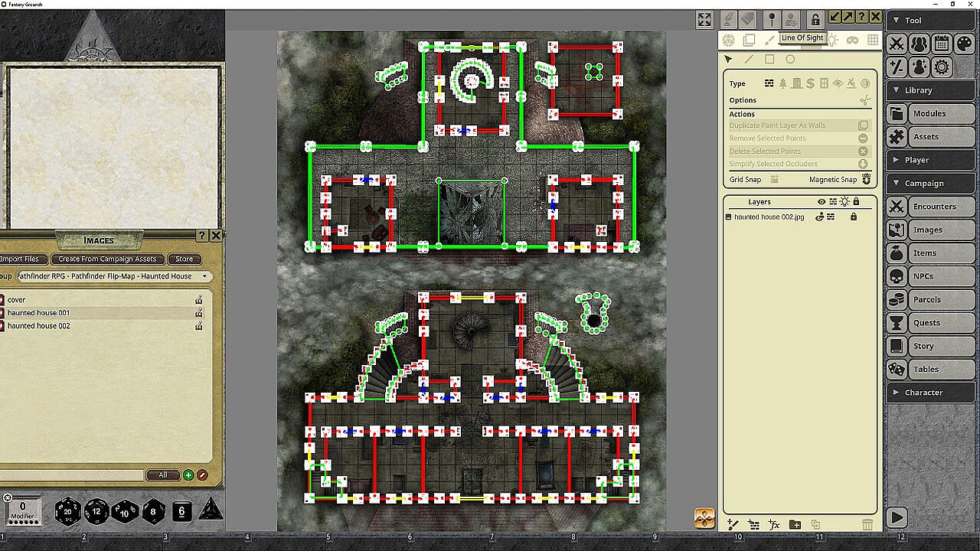Switch to the paint brush tab
This screenshot has width=980, height=551.
point(770,40)
